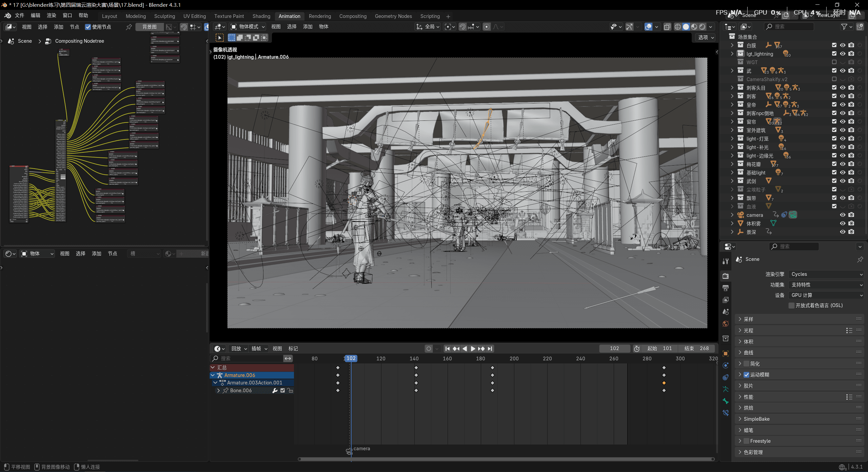Switch to the Layout workspace tab
The height and width of the screenshot is (472, 868).
click(x=109, y=16)
